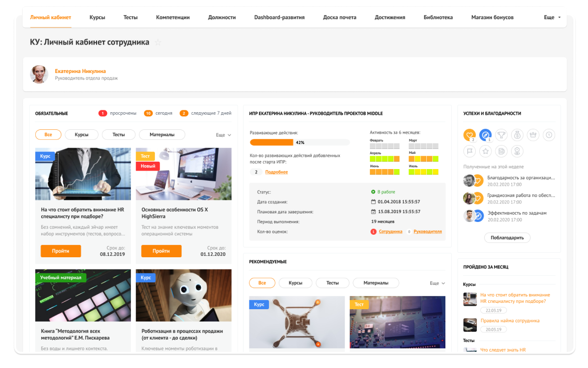Select 'Все' filter in Обязательные
This screenshot has width=588, height=368.
click(x=48, y=135)
